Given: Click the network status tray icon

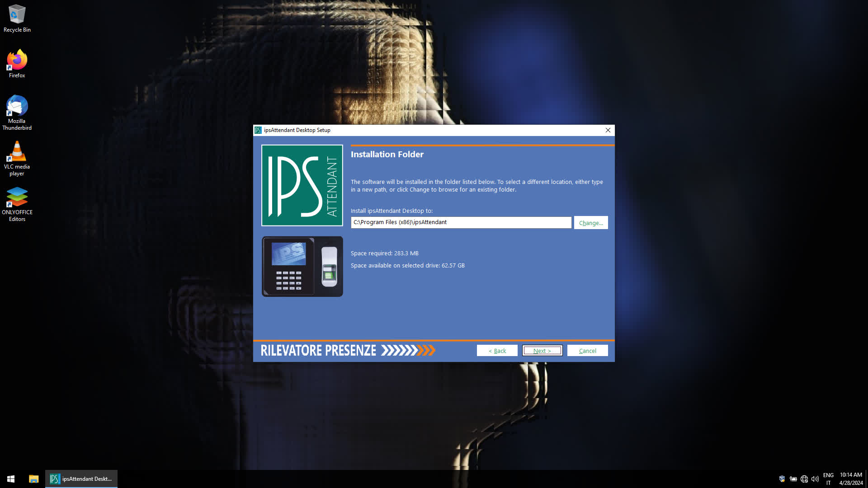Looking at the screenshot, I should tap(804, 479).
